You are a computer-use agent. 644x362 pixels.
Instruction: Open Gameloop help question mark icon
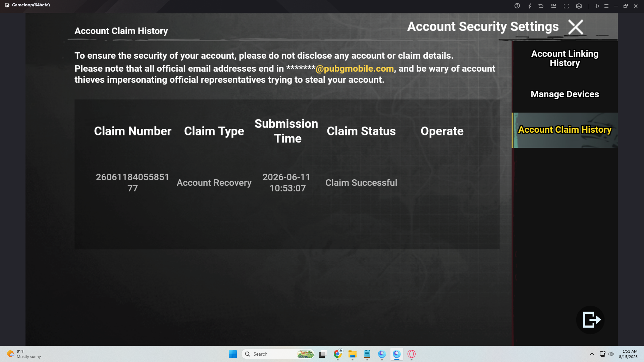click(x=517, y=6)
